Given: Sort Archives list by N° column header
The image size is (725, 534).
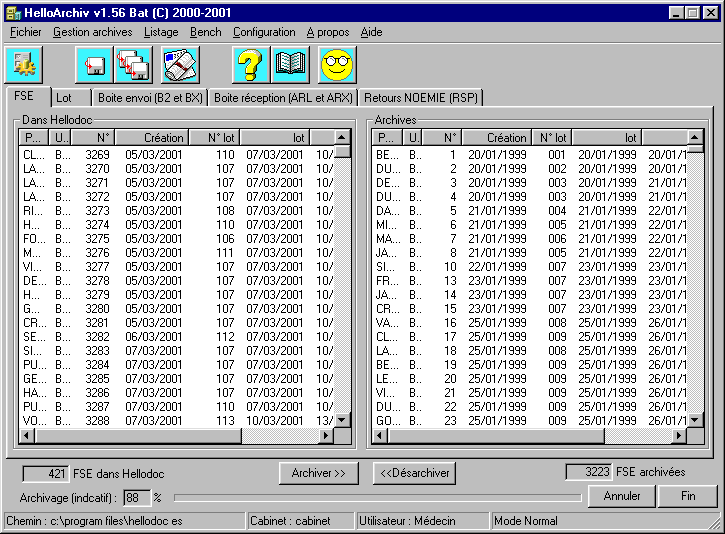Looking at the screenshot, I should [442, 138].
